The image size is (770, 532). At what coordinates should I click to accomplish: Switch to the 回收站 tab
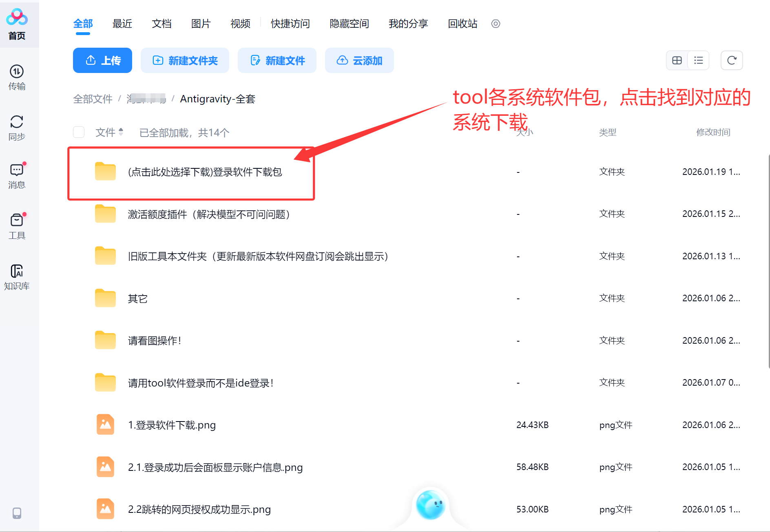click(x=462, y=24)
